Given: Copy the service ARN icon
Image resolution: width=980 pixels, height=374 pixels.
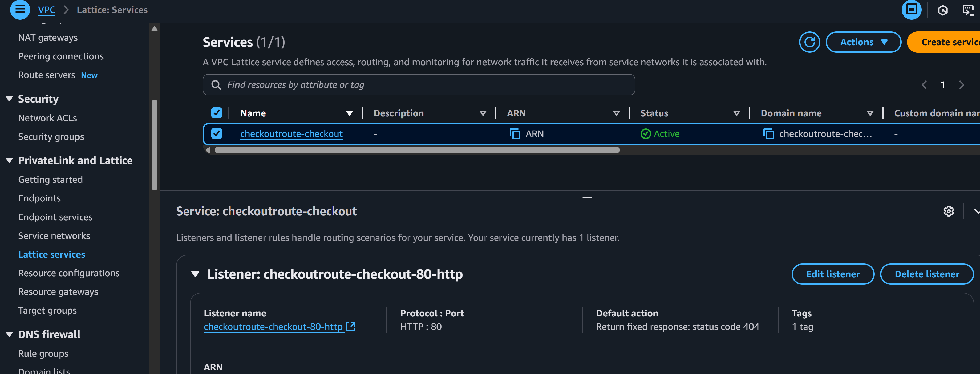Looking at the screenshot, I should click(515, 134).
